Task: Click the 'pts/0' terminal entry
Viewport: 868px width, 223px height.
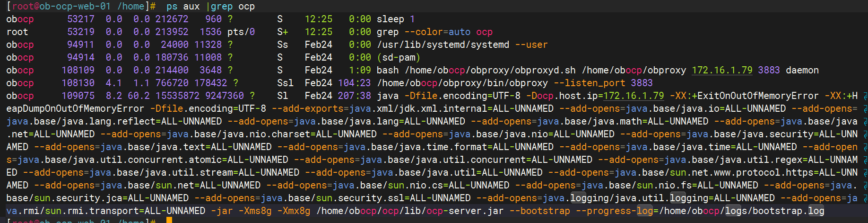Action: [241, 32]
